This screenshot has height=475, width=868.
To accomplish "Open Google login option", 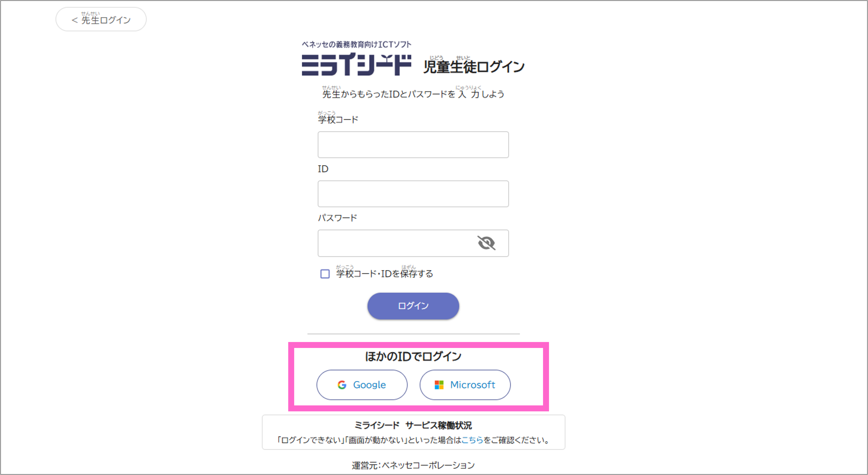I will click(x=362, y=385).
